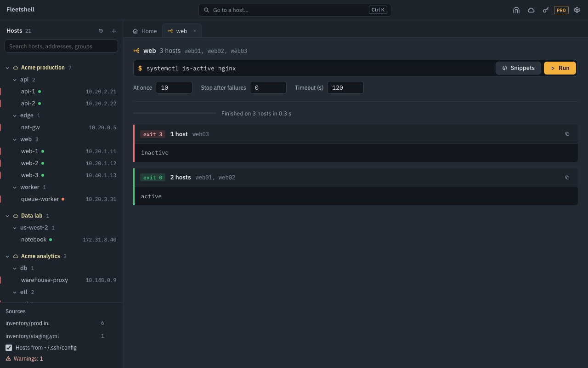Switch to the Home tab
588x368 pixels.
(145, 31)
